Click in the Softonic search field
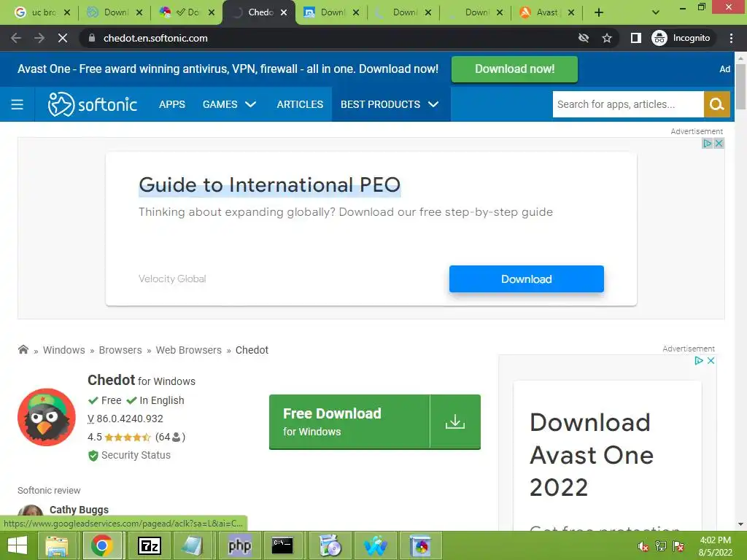This screenshot has height=560, width=747. coord(628,104)
